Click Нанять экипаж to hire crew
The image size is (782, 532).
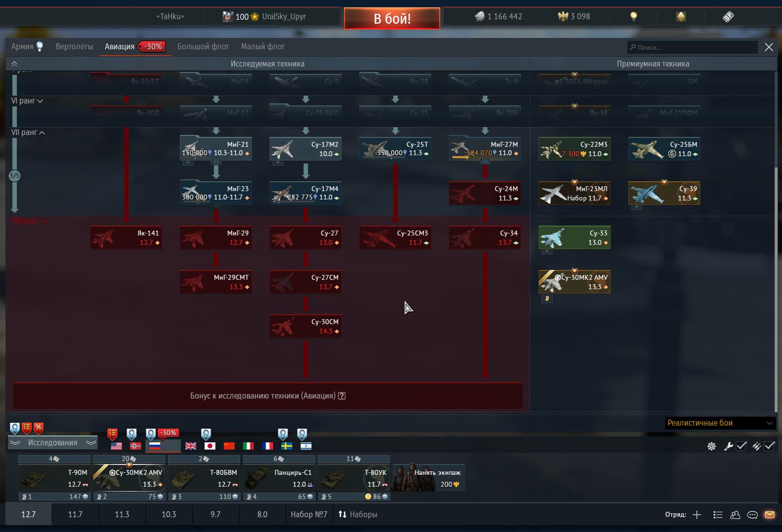coord(429,477)
